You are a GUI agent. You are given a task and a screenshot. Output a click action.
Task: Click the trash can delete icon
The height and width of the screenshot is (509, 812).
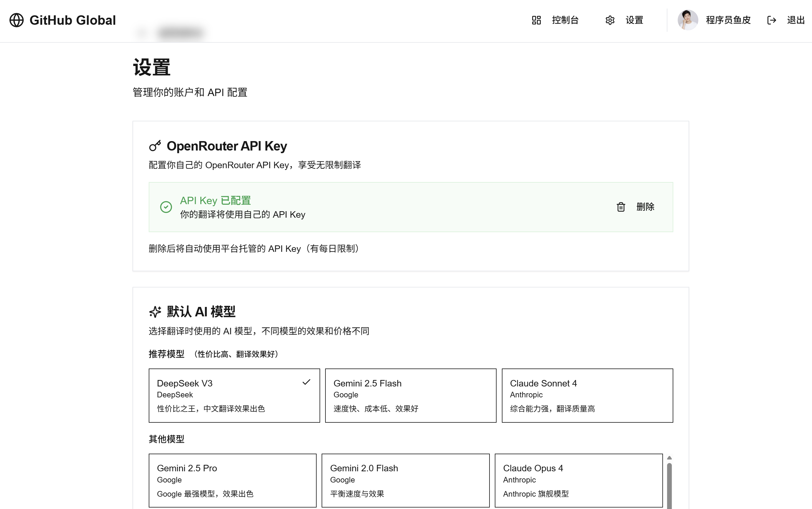621,207
